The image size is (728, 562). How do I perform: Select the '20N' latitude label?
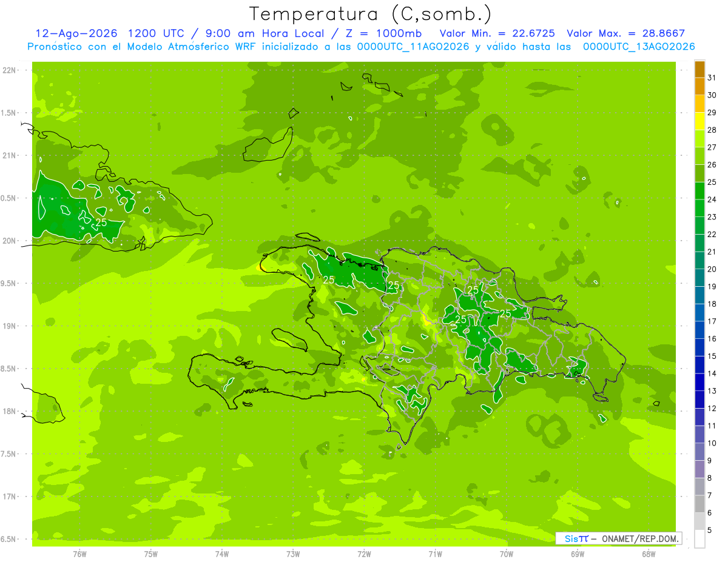[x=9, y=241]
